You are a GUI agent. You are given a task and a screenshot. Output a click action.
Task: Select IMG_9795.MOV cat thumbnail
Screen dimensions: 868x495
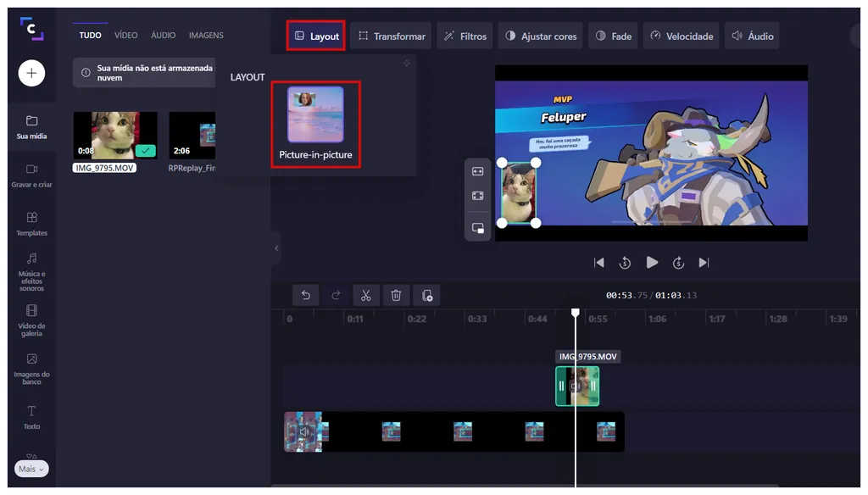tap(115, 135)
